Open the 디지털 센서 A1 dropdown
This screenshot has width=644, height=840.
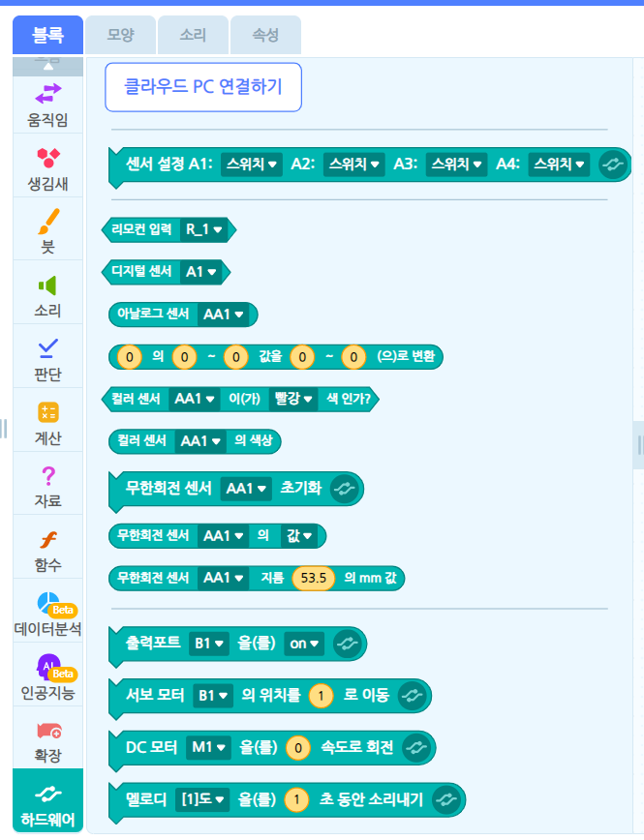click(x=201, y=272)
